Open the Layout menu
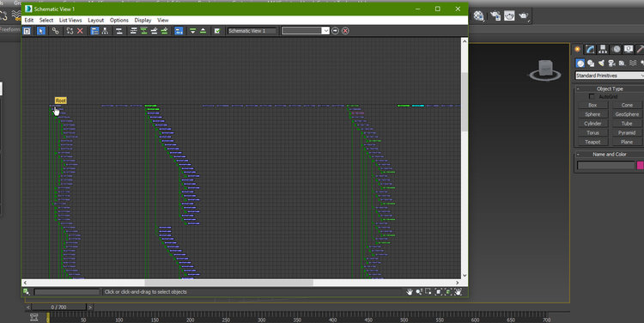 (x=95, y=20)
